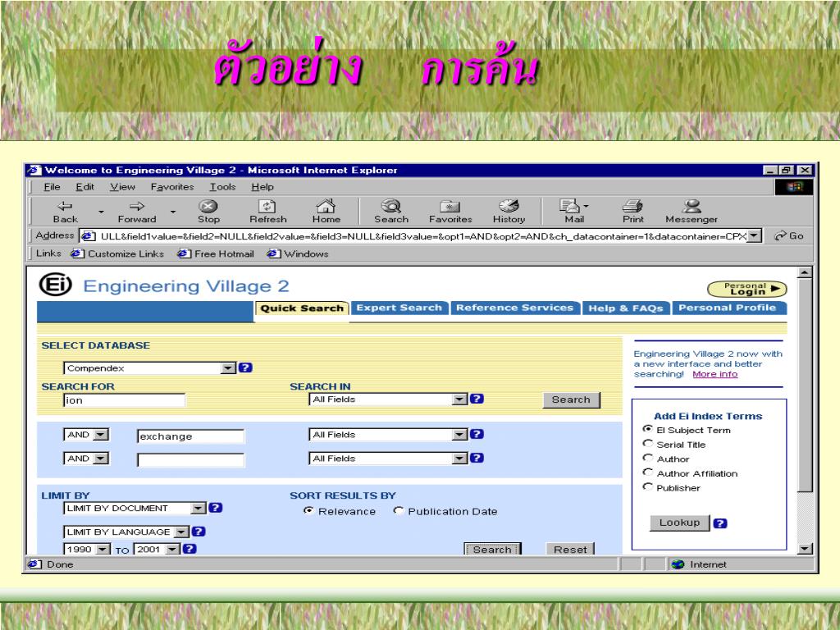Click Search button next to SEARCH IN
This screenshot has height=630, width=840.
pos(571,399)
